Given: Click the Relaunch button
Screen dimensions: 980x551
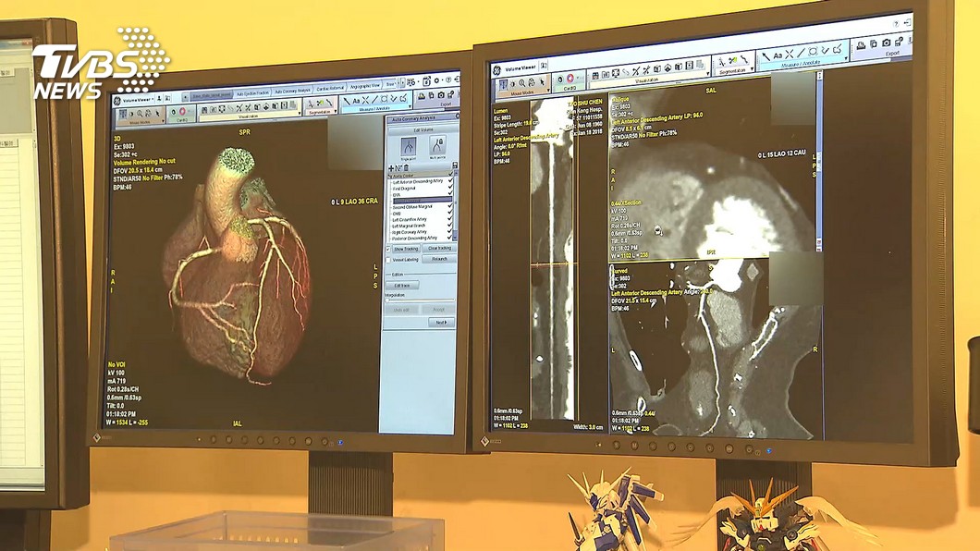Looking at the screenshot, I should pos(439,259).
